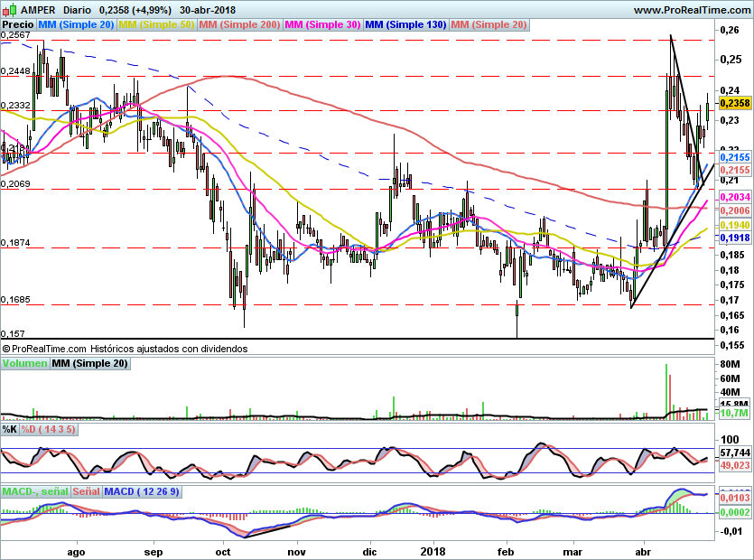Click the 2018 marker on the time axis
Screen dimensions: 754x560
(433, 551)
